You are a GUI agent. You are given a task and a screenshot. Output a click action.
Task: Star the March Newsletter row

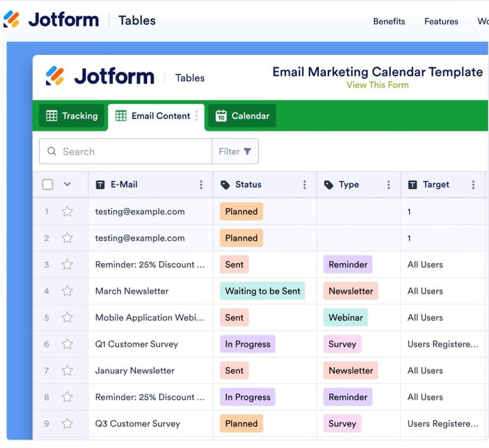67,291
